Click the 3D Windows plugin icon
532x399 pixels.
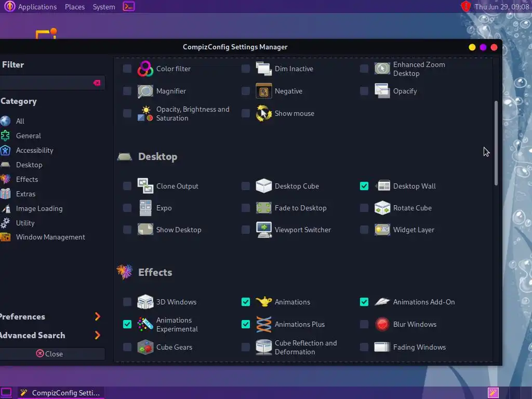[x=145, y=302]
